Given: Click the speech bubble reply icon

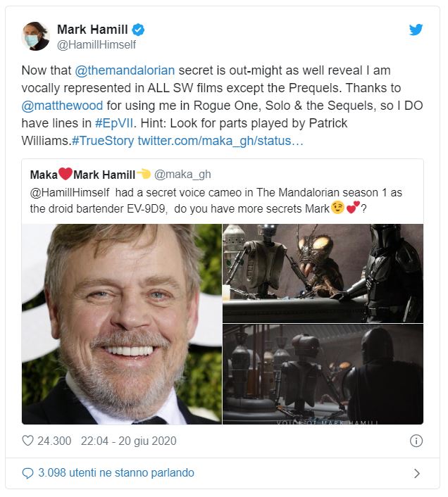Looking at the screenshot, I should click(27, 473).
